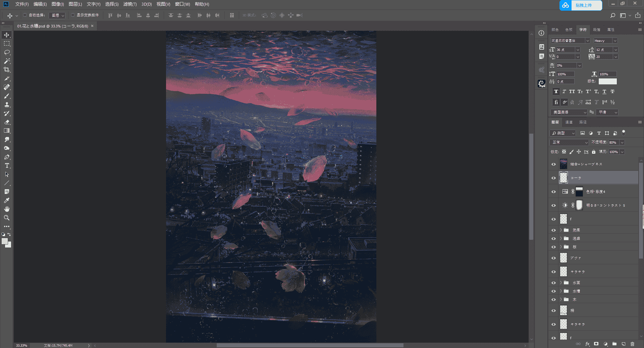Enable the 显示变换控件 checkbox
Image resolution: width=644 pixels, height=348 pixels.
(73, 15)
